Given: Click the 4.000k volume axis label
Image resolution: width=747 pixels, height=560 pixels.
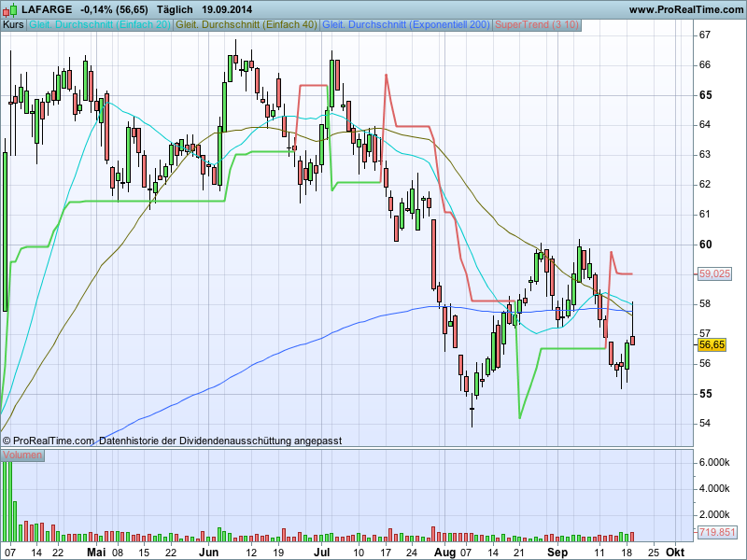Looking at the screenshot, I should pyautogui.click(x=714, y=488).
